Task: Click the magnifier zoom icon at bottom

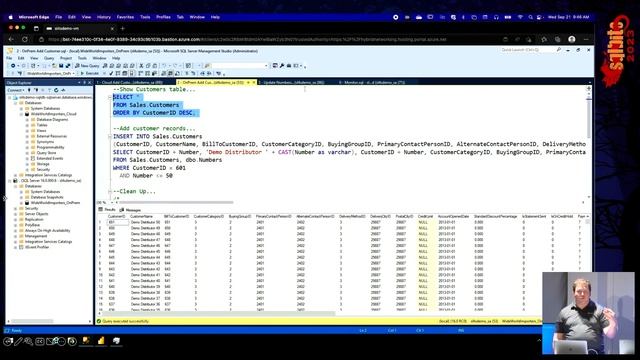Action: point(28,341)
